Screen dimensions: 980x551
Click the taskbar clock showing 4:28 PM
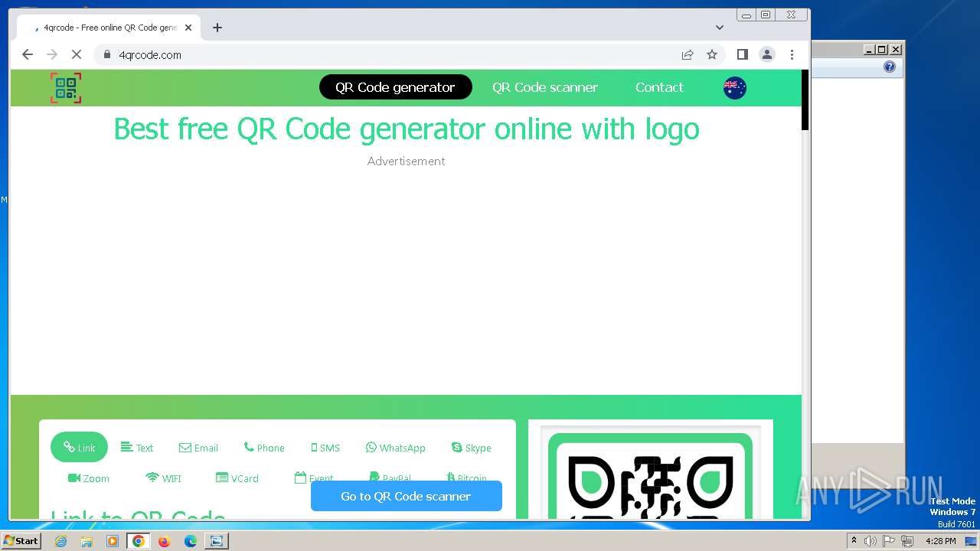pyautogui.click(x=940, y=541)
